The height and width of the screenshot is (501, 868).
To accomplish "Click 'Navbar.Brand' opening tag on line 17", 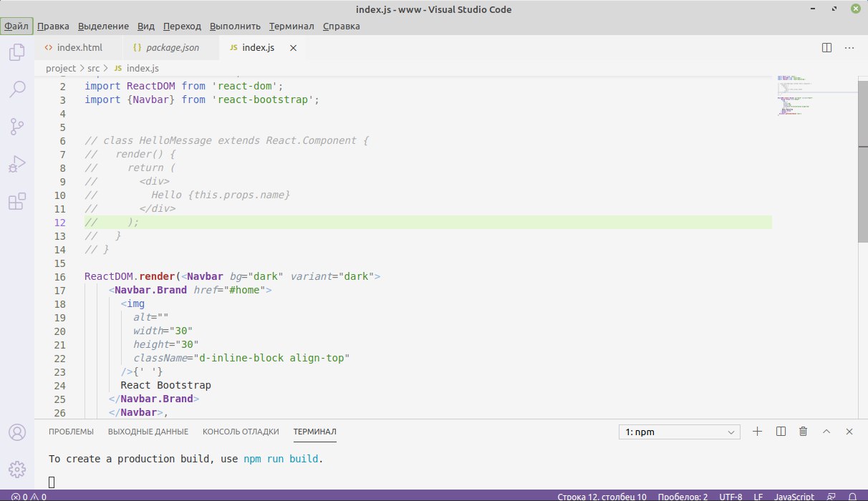I will click(151, 290).
